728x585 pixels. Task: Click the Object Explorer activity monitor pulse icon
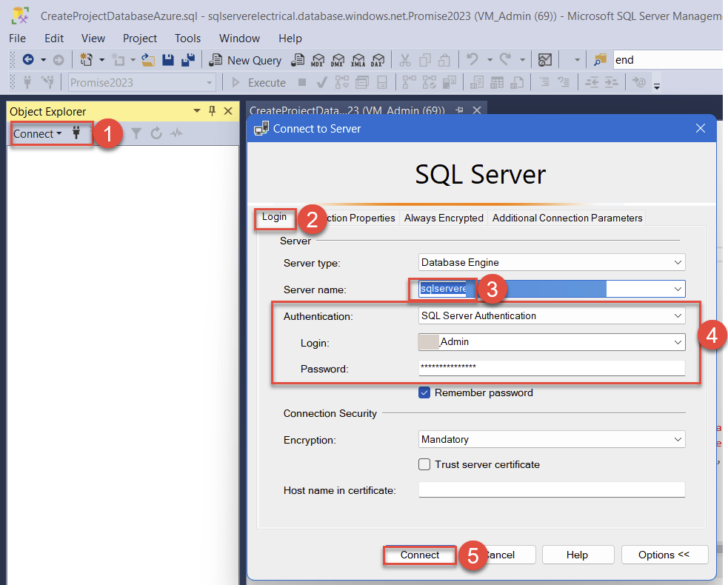coord(176,133)
